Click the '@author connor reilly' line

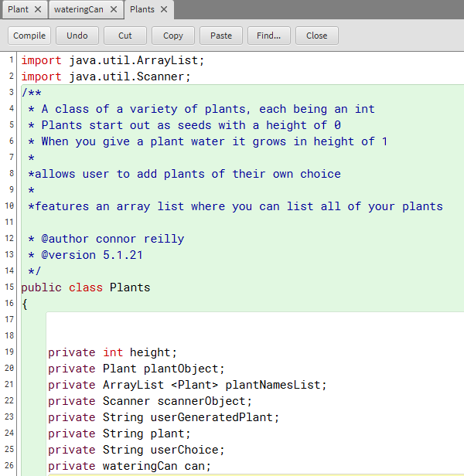click(106, 239)
